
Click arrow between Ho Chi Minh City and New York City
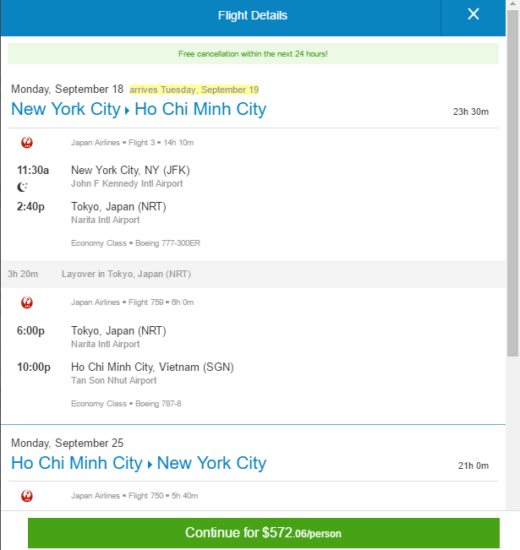click(x=150, y=465)
